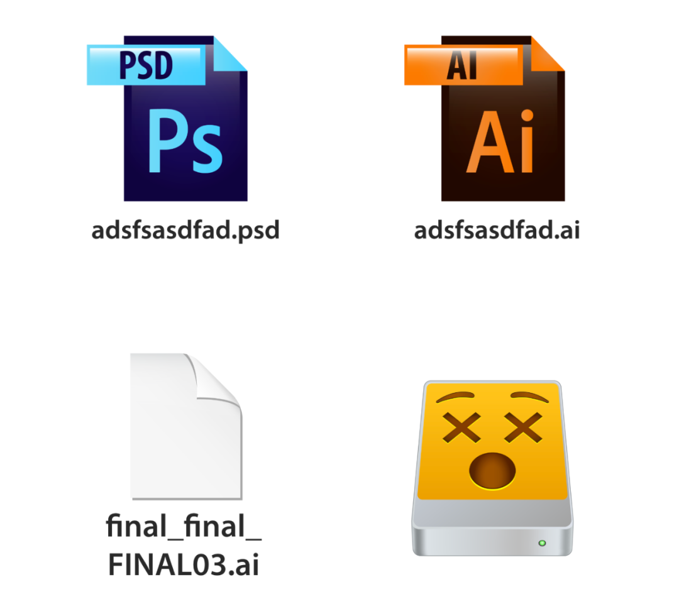The image size is (679, 616).
Task: Click the blue PSD tag on the Photoshop icon
Action: click(x=146, y=65)
